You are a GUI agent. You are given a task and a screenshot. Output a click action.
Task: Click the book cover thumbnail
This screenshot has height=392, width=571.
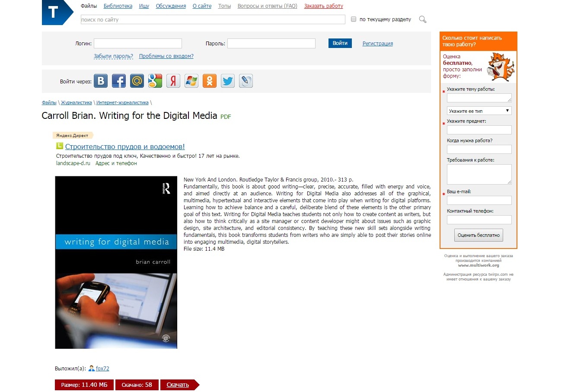coord(116,262)
